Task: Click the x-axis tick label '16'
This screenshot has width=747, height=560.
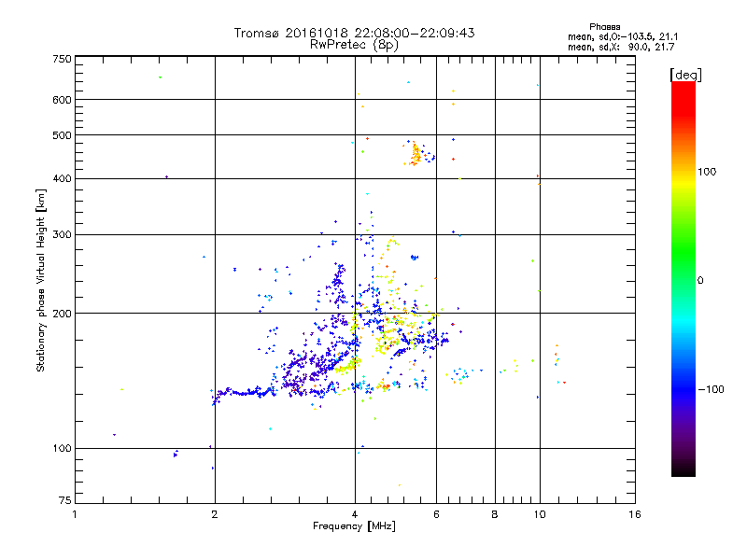Action: (635, 514)
